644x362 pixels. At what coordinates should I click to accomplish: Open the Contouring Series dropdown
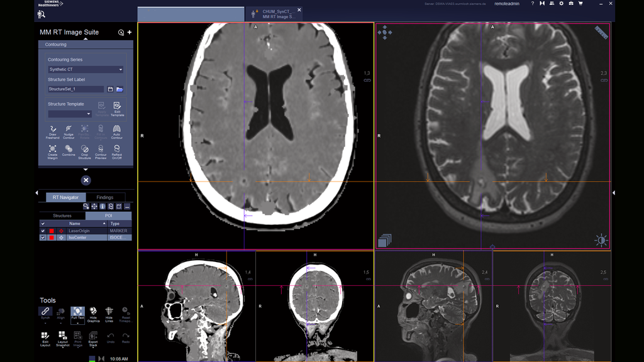pos(86,70)
